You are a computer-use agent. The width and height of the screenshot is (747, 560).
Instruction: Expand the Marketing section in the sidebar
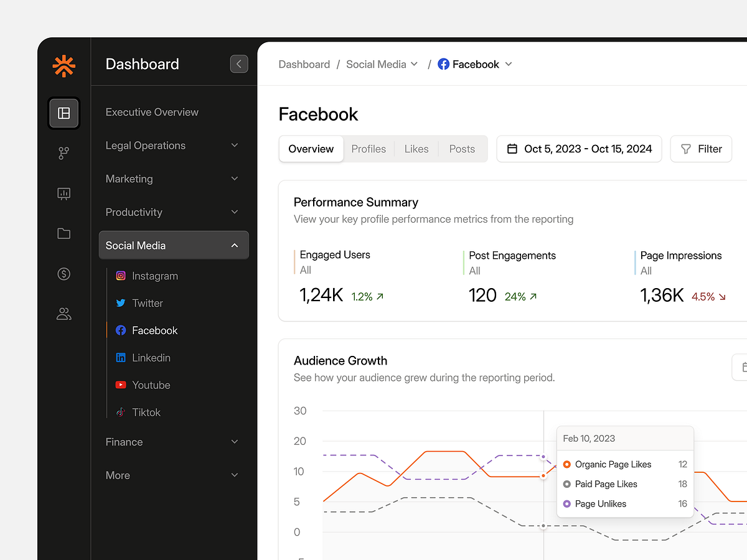click(172, 179)
